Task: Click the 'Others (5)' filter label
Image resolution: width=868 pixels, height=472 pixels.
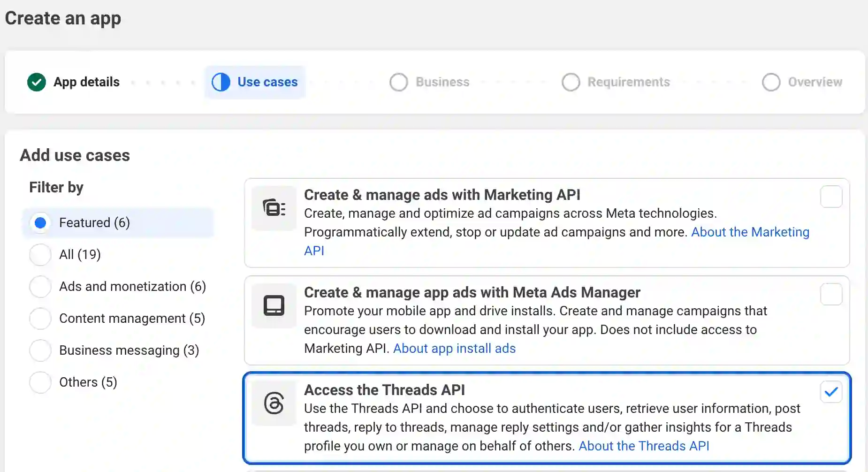Action: (x=88, y=382)
